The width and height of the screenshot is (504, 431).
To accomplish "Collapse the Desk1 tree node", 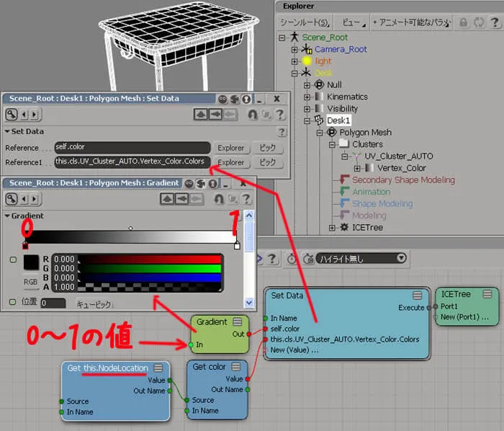I will [x=307, y=121].
